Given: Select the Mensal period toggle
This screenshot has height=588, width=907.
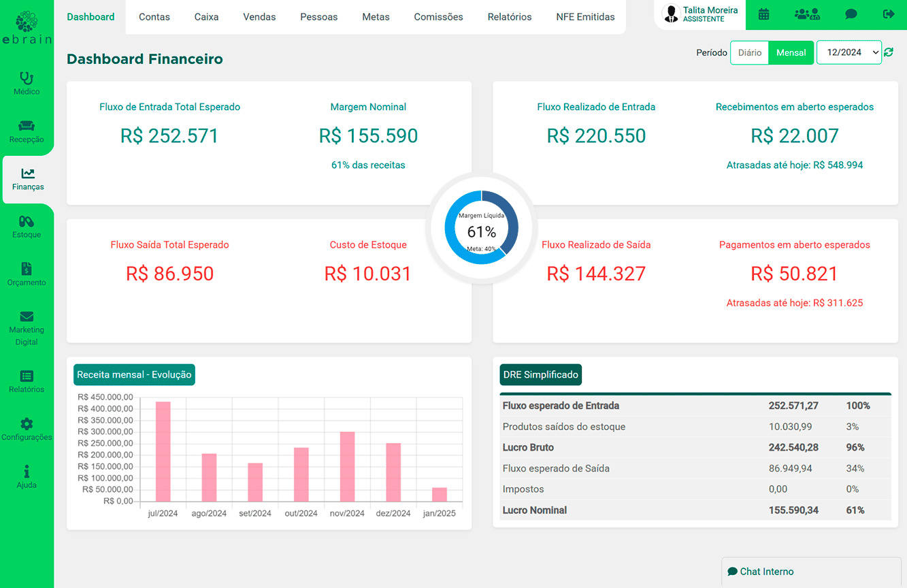Looking at the screenshot, I should (791, 52).
